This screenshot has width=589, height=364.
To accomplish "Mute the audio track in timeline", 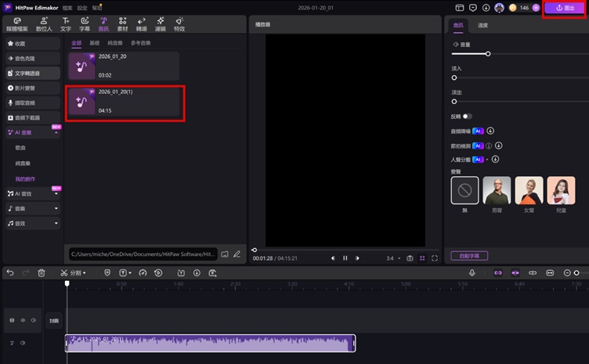I will pyautogui.click(x=22, y=343).
